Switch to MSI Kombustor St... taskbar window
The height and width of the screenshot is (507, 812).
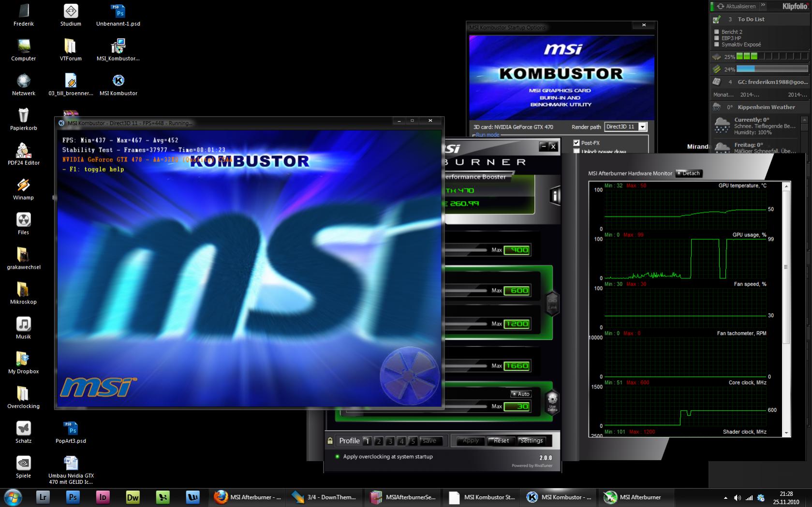[481, 497]
